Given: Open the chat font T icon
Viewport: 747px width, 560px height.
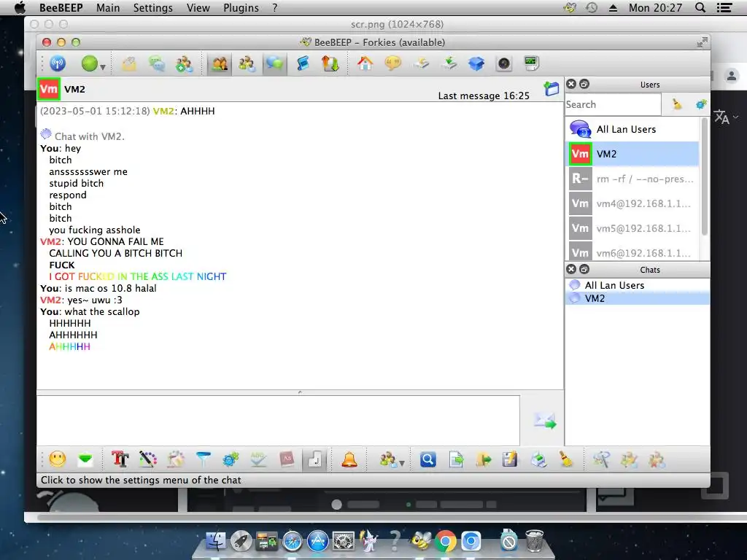Looking at the screenshot, I should point(120,459).
